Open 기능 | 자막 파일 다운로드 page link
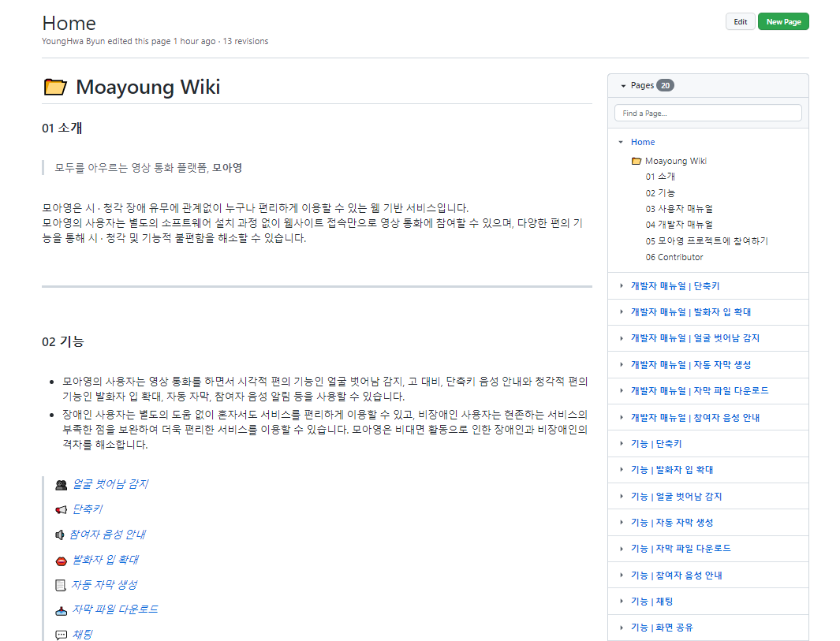840x641 pixels. (x=681, y=548)
